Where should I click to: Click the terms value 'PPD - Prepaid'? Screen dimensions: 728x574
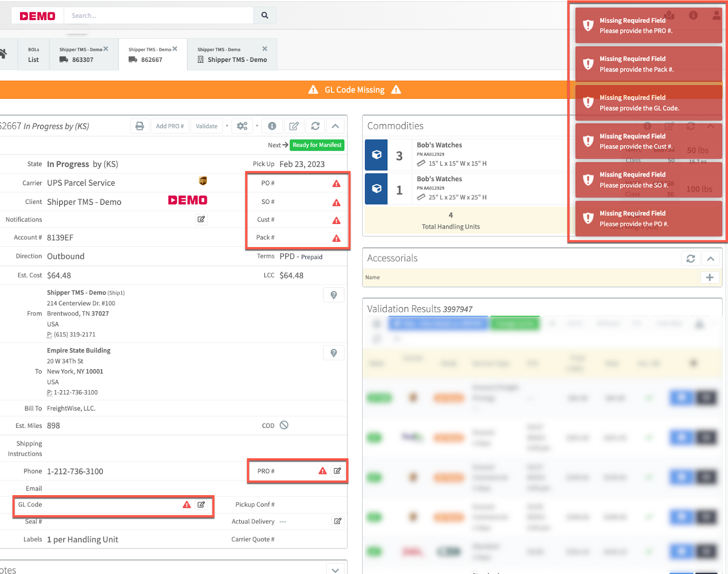301,257
